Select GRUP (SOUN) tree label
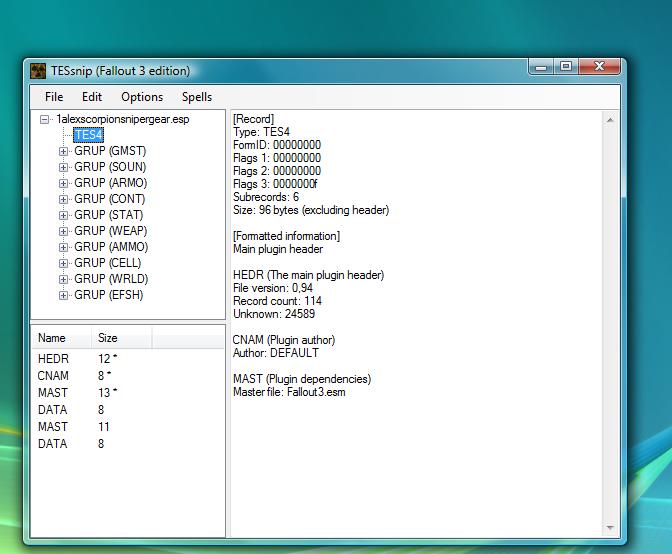 pyautogui.click(x=110, y=167)
